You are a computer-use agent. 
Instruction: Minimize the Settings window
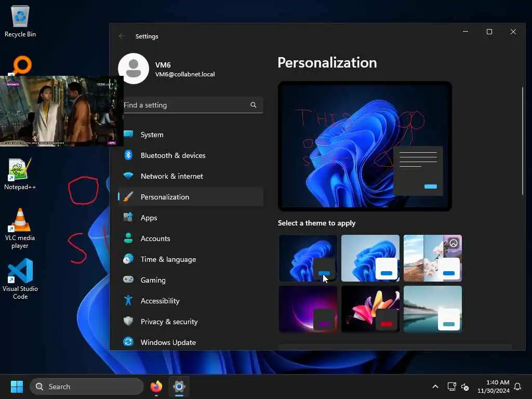pyautogui.click(x=465, y=32)
